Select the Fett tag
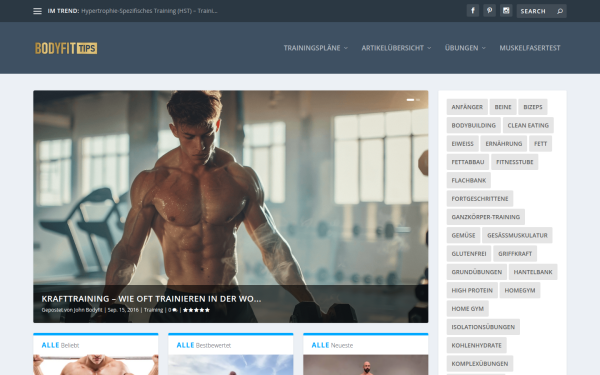Viewport: 600px width, 375px height. click(x=540, y=144)
